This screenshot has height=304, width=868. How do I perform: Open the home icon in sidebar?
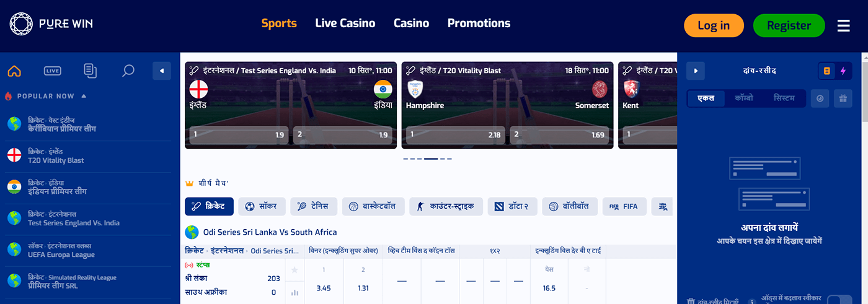point(14,71)
